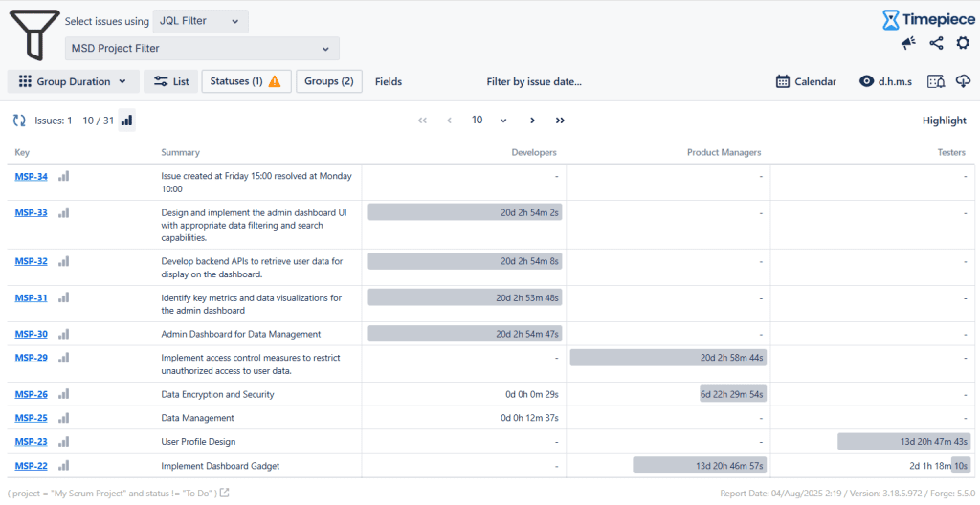The image size is (980, 505).
Task: Toggle d.h.m.s duration format eye
Action: (x=885, y=81)
